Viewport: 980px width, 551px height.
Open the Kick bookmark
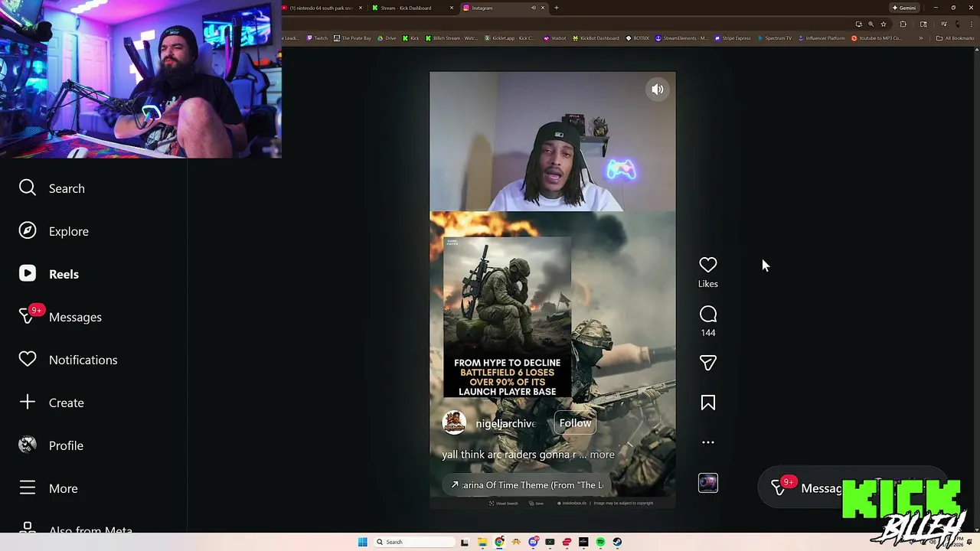click(x=411, y=38)
